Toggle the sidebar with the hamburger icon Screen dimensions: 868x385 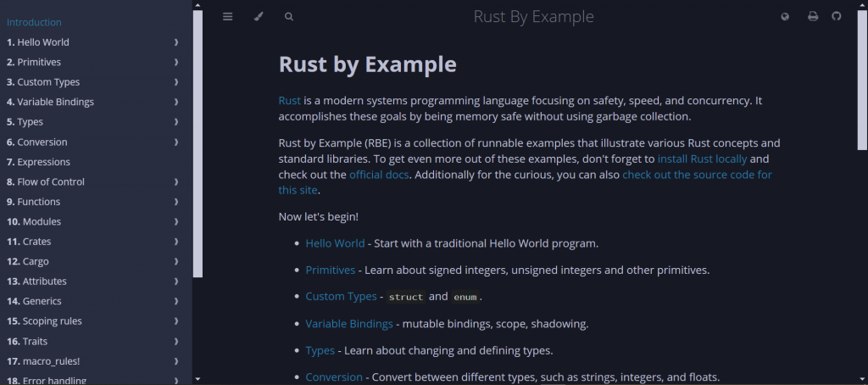[227, 17]
